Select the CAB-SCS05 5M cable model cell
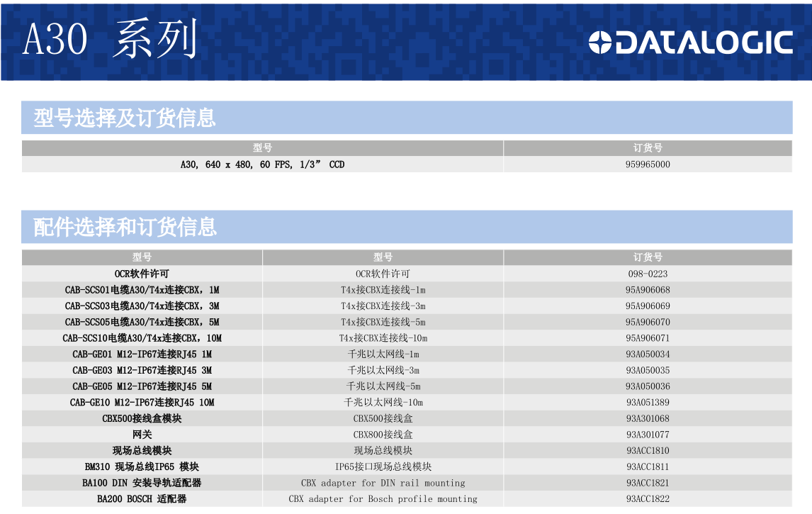 pos(142,322)
